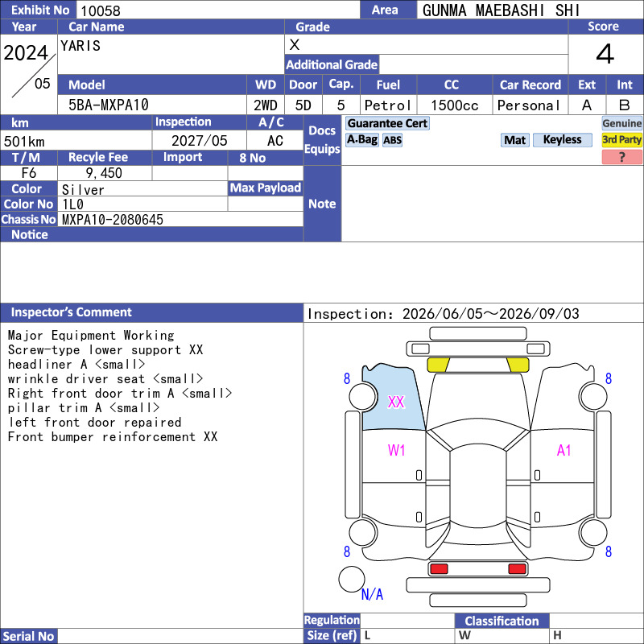
Task: Click the Note label
Action: (x=322, y=204)
